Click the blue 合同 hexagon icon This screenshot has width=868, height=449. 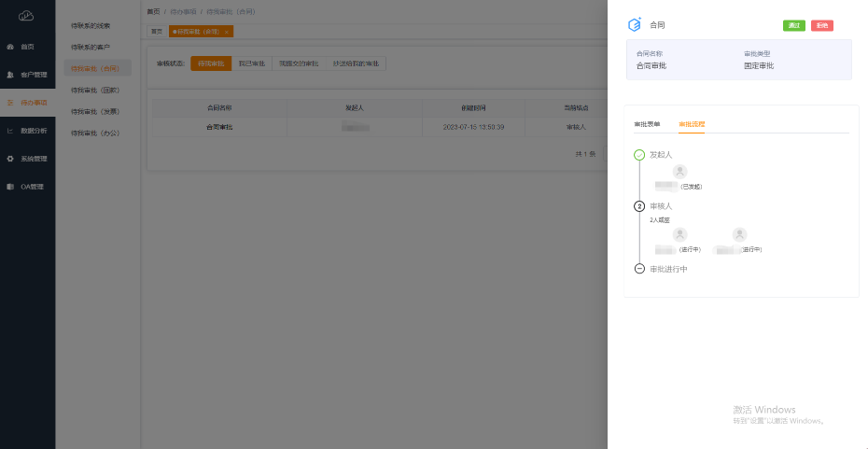[635, 25]
